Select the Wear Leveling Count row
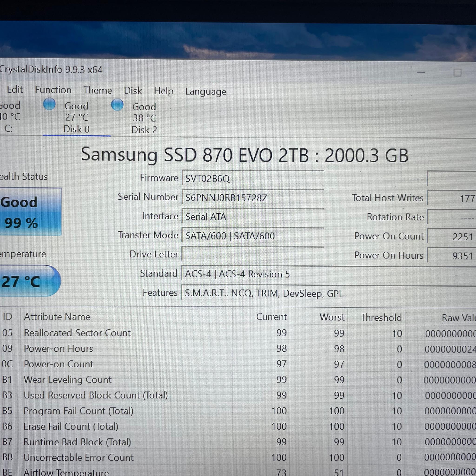Image resolution: width=476 pixels, height=476 pixels. (238, 380)
